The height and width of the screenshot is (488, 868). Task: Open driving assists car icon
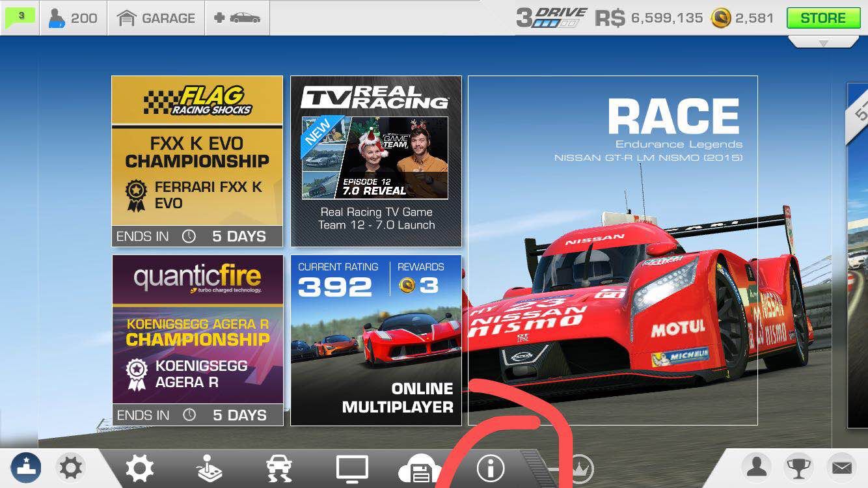pyautogui.click(x=279, y=469)
